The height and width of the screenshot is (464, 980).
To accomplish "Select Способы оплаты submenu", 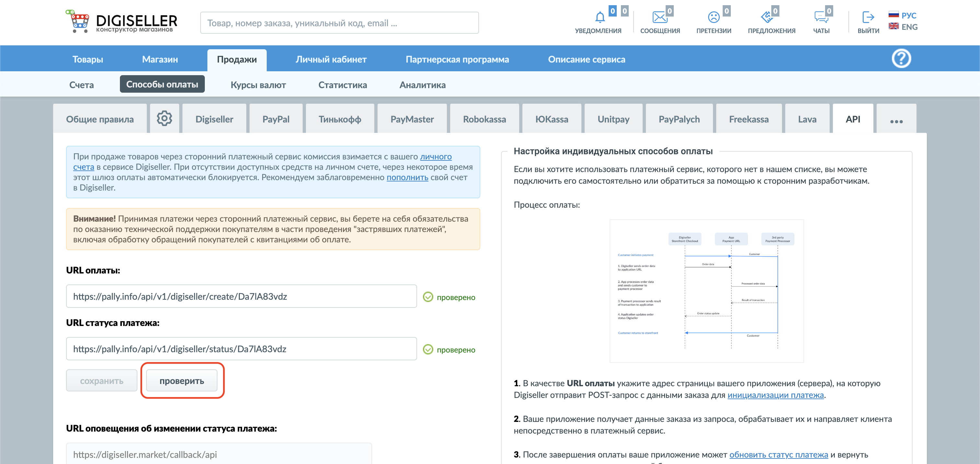I will pos(162,84).
